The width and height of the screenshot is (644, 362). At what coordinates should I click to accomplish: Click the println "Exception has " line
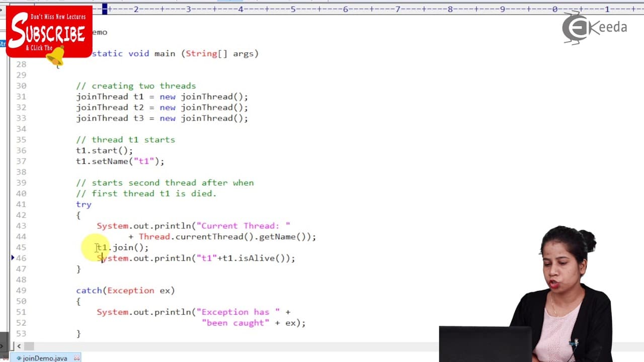point(194,312)
